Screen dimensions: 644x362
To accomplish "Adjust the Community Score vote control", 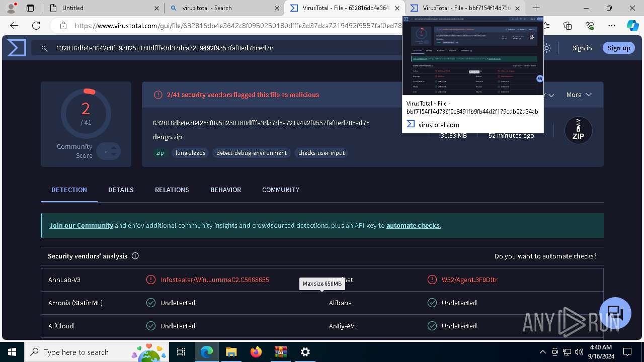I will point(109,151).
